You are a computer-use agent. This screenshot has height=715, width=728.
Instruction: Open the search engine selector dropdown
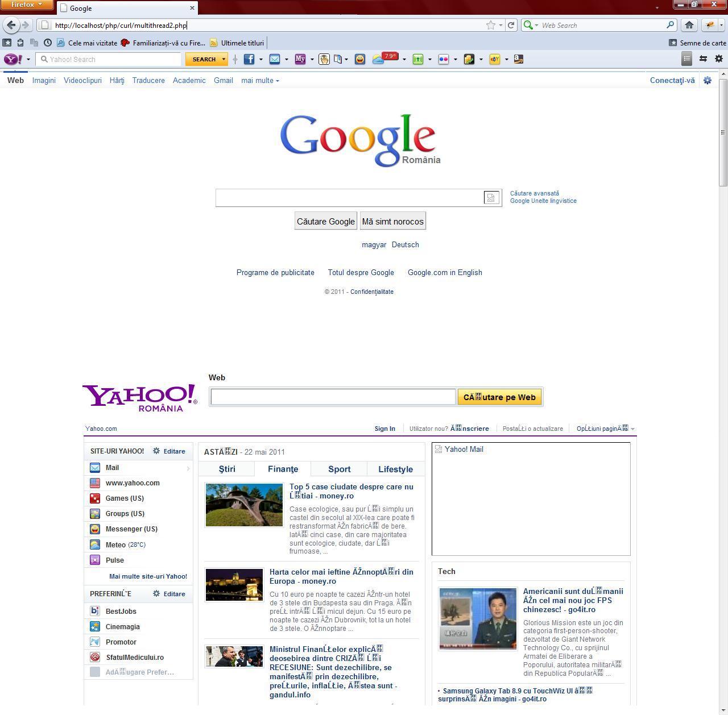pyautogui.click(x=531, y=25)
